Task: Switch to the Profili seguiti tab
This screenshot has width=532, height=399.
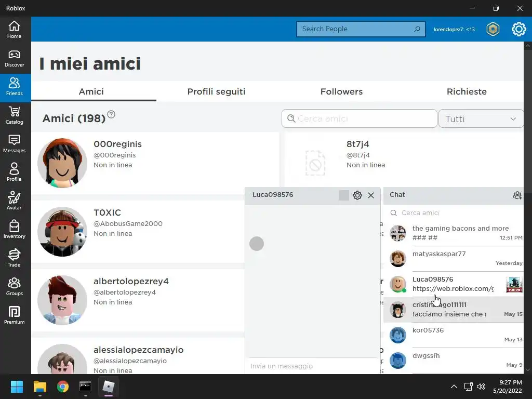Action: [x=216, y=91]
